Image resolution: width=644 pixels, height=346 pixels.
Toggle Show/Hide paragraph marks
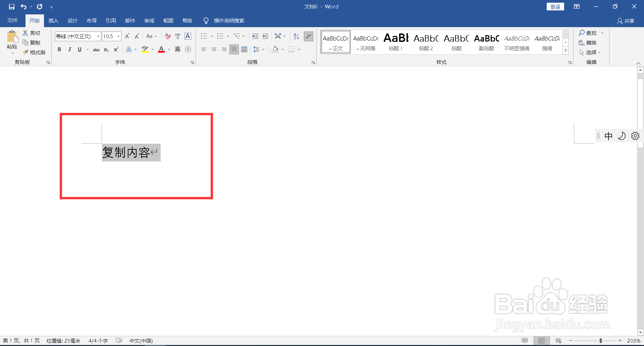(309, 36)
